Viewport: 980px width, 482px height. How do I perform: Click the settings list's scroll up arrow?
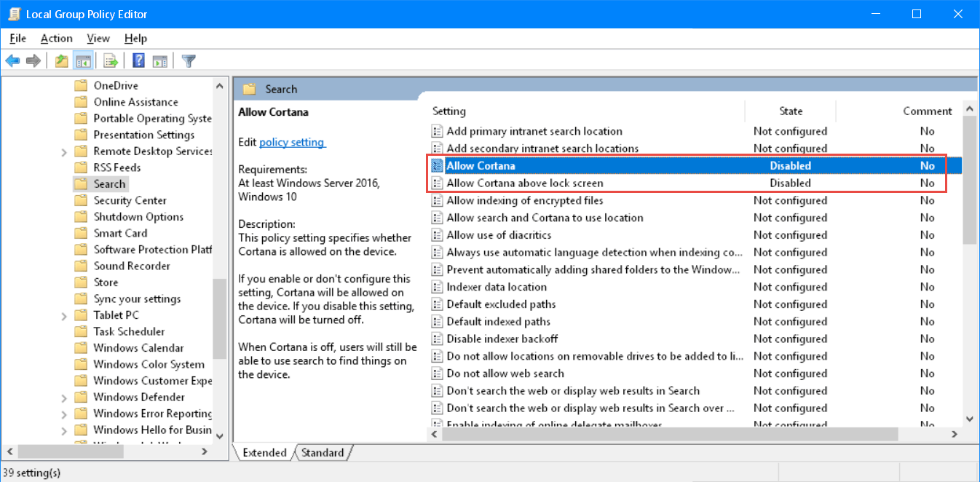pos(969,108)
